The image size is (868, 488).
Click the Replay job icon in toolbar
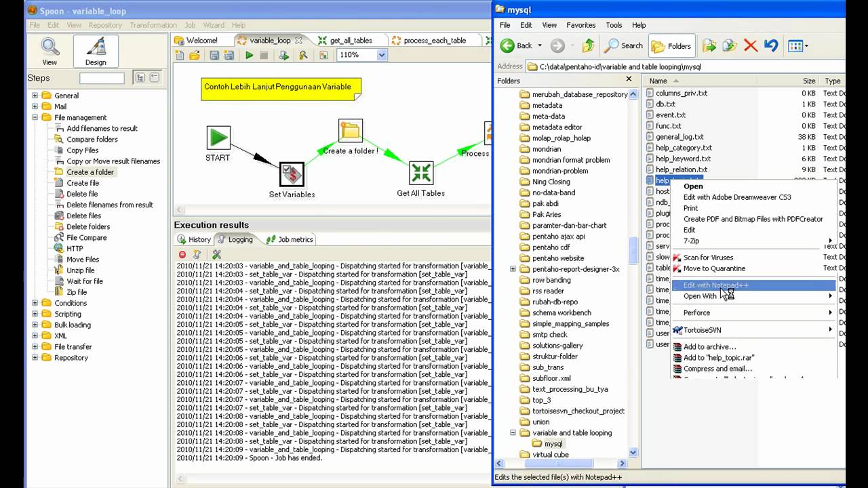[x=283, y=56]
